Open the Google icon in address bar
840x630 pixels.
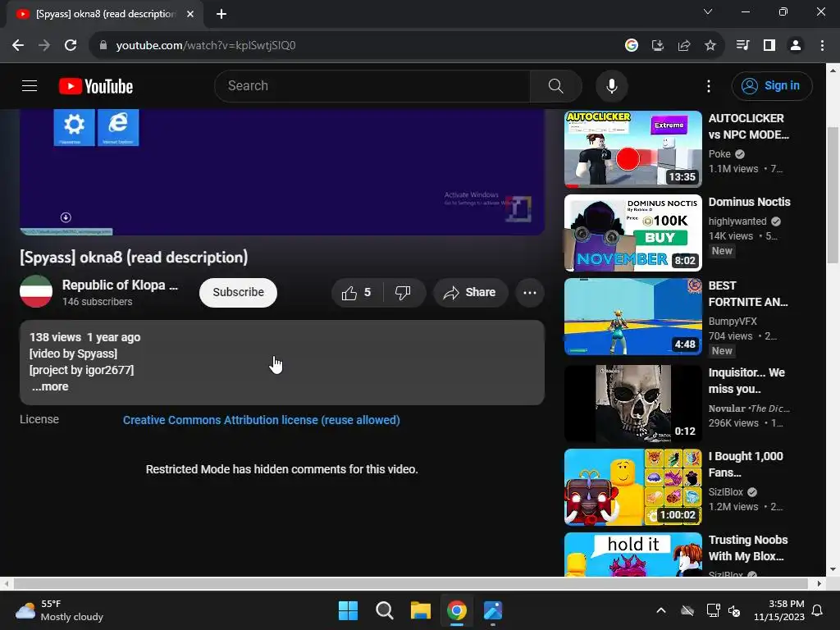point(631,46)
